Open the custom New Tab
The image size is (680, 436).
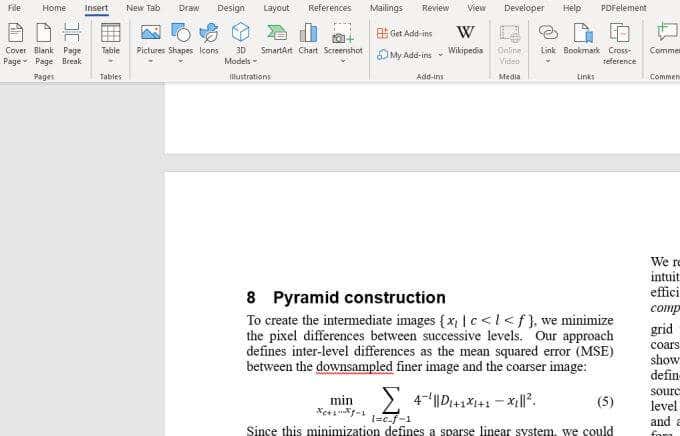[x=143, y=8]
